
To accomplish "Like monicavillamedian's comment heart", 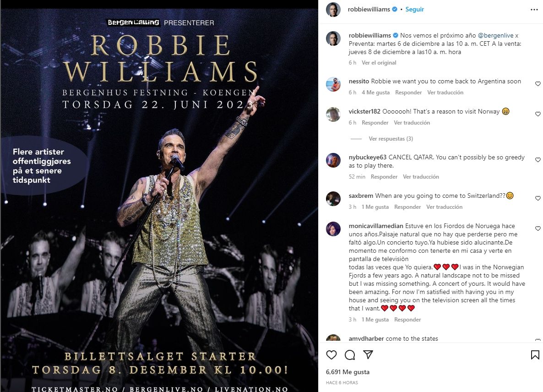I will [538, 229].
